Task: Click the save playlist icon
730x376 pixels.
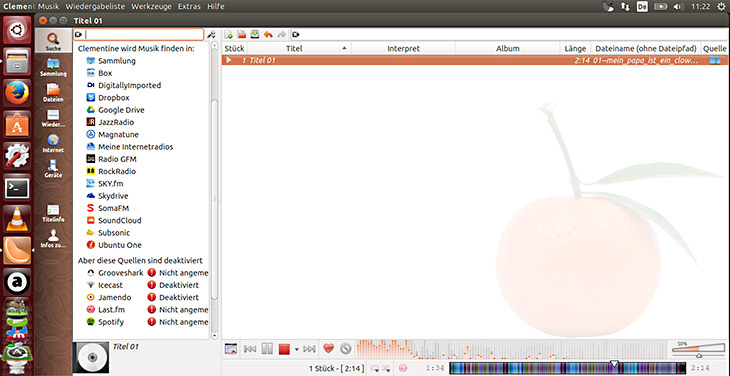Action: (x=255, y=34)
